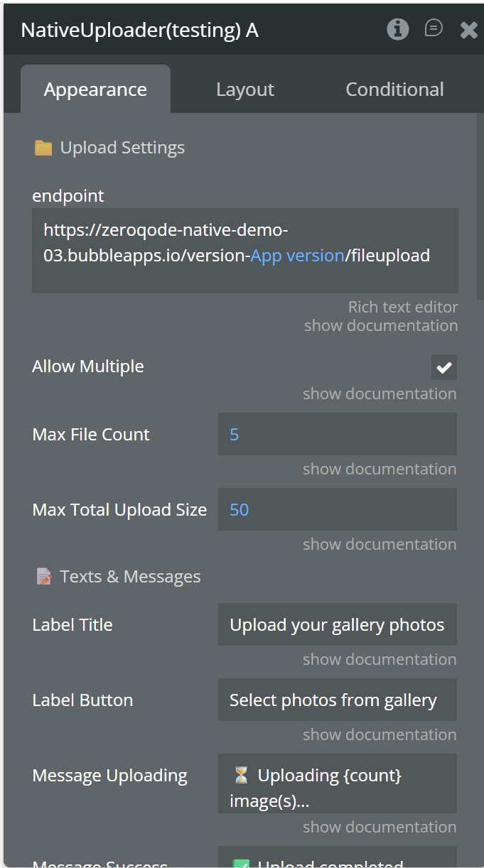
Task: Click the Label Button text input
Action: click(x=337, y=700)
